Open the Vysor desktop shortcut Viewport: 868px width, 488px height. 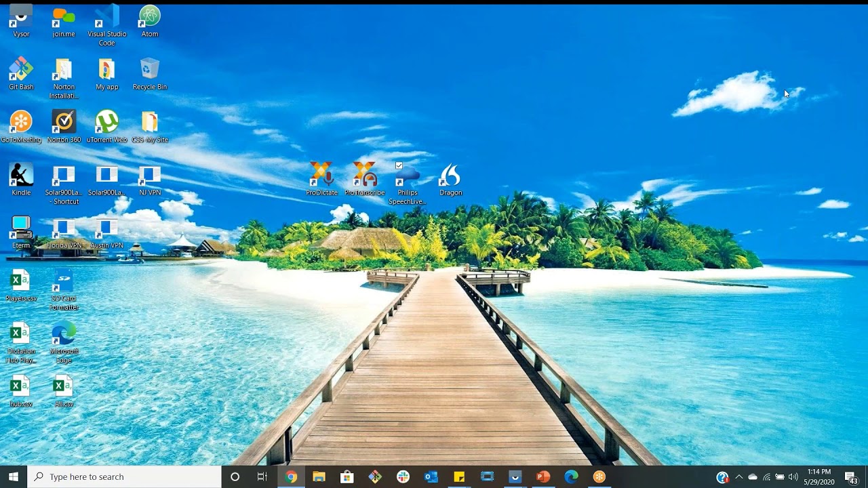[x=21, y=22]
